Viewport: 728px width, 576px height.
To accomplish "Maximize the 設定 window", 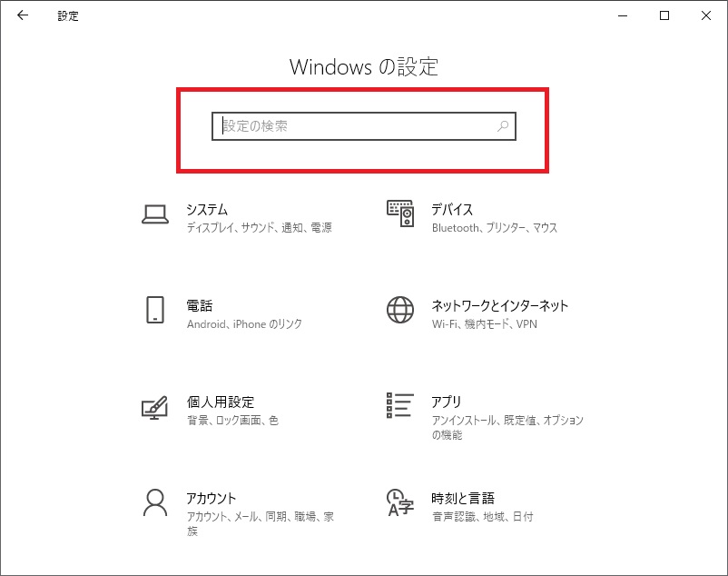I will 664,15.
